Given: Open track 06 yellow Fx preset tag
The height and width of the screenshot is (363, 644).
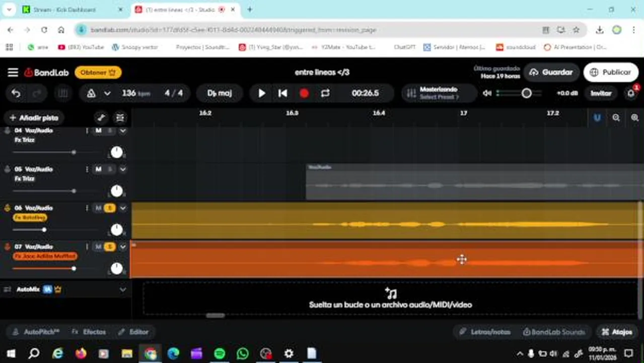Looking at the screenshot, I should (30, 217).
